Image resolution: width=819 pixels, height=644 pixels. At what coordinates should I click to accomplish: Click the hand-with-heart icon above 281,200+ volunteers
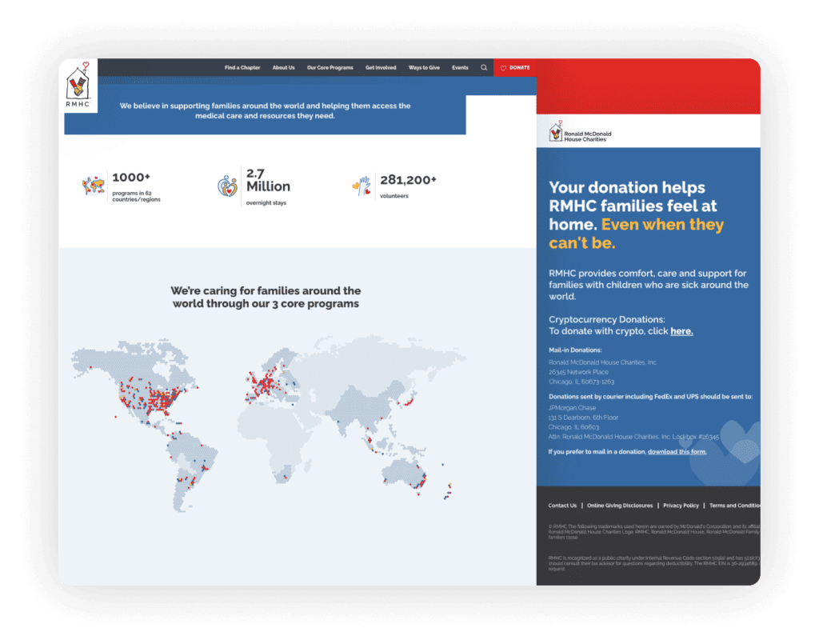coord(362,184)
